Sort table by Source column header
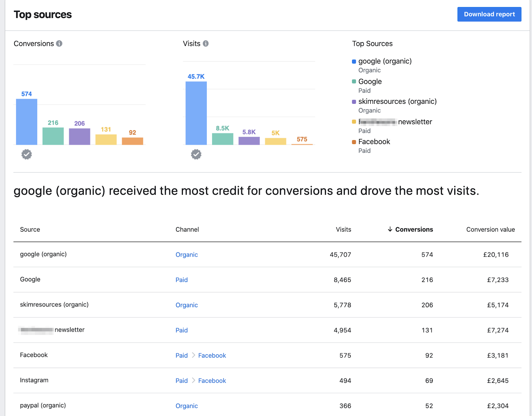The width and height of the screenshot is (532, 416). tap(30, 229)
